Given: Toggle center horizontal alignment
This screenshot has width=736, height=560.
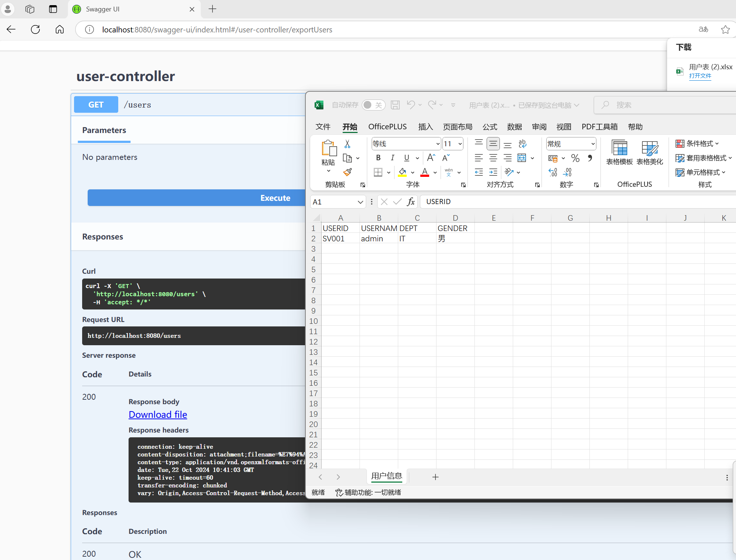Looking at the screenshot, I should [493, 158].
